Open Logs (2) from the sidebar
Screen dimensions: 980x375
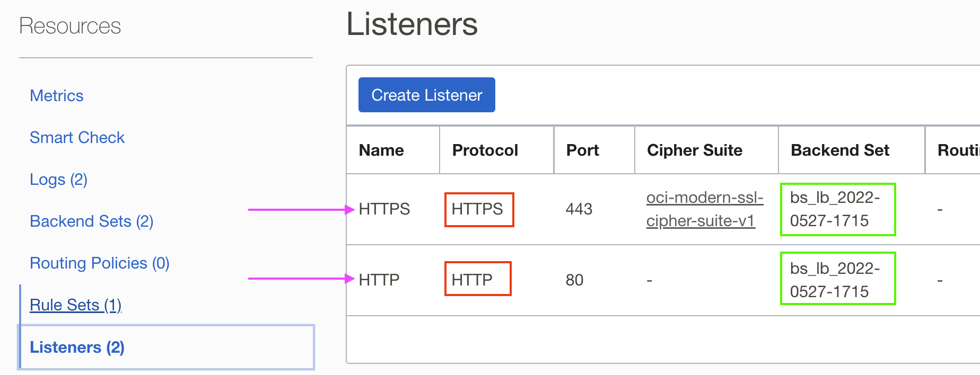[x=58, y=180]
